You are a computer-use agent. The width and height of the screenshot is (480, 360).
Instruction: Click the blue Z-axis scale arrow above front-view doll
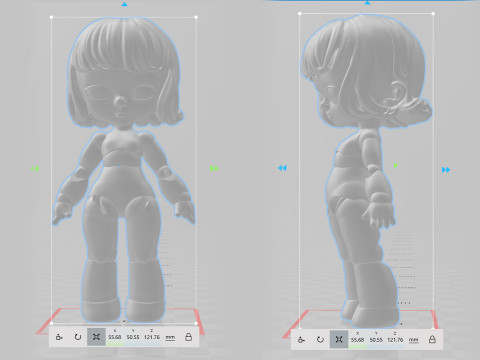(x=124, y=4)
